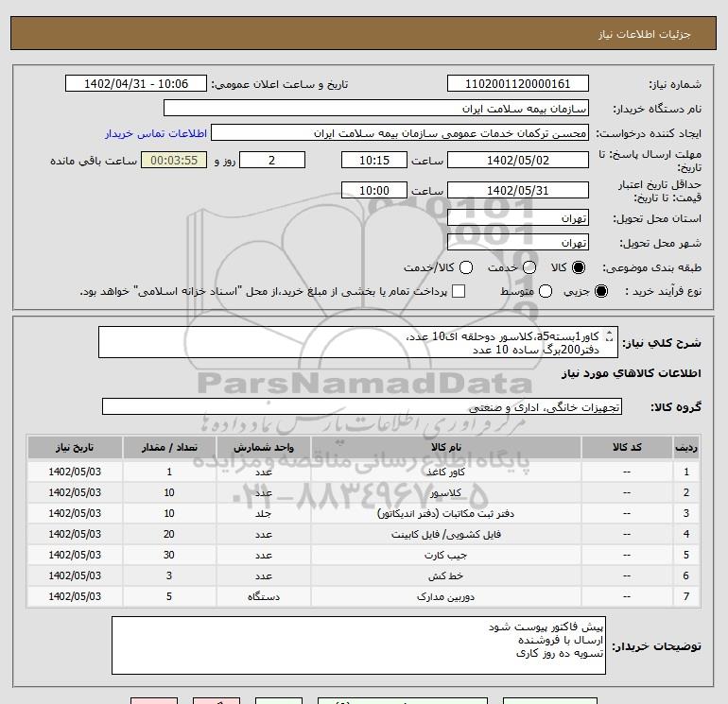
Task: Select the دفتر ثبت مکاتبات item row
Action: [x=364, y=514]
